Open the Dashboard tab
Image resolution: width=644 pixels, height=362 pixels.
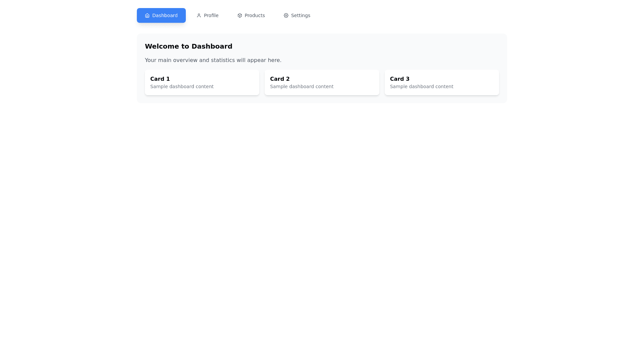click(x=161, y=15)
